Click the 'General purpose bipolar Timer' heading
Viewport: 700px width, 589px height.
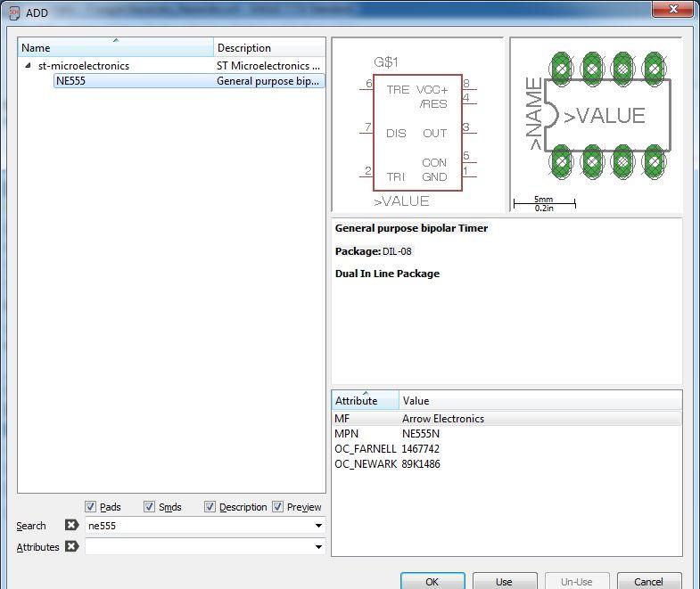[x=411, y=228]
